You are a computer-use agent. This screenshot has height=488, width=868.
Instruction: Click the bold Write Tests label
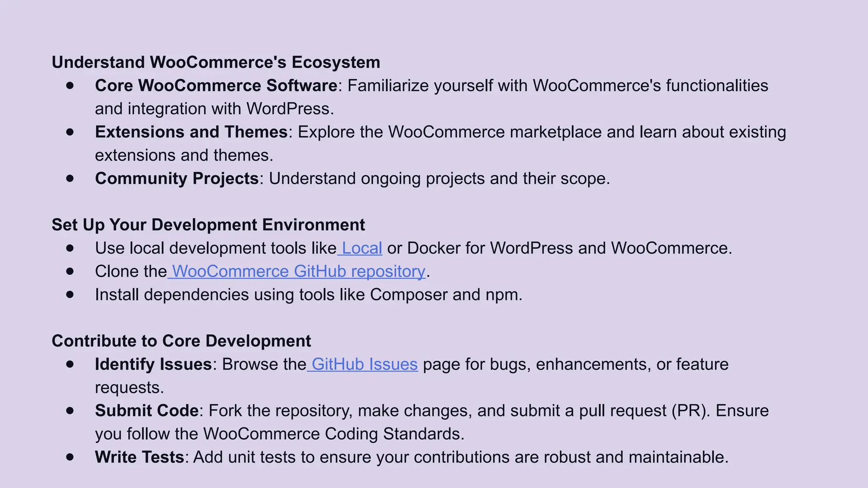pos(139,457)
